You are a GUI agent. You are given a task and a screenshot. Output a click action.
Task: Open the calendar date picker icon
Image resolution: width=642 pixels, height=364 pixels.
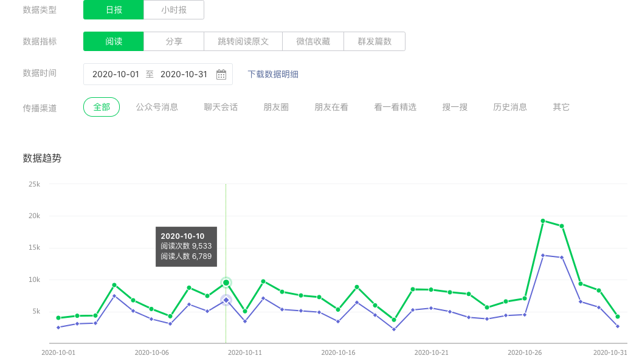(221, 75)
